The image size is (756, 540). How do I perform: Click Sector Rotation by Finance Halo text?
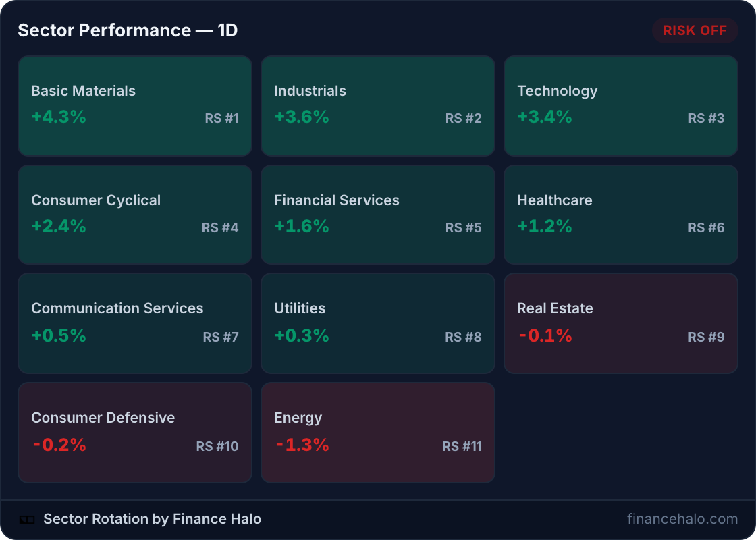click(153, 519)
